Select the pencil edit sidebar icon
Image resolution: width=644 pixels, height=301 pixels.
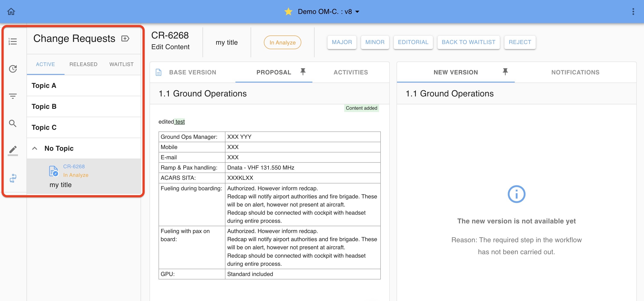pyautogui.click(x=13, y=150)
